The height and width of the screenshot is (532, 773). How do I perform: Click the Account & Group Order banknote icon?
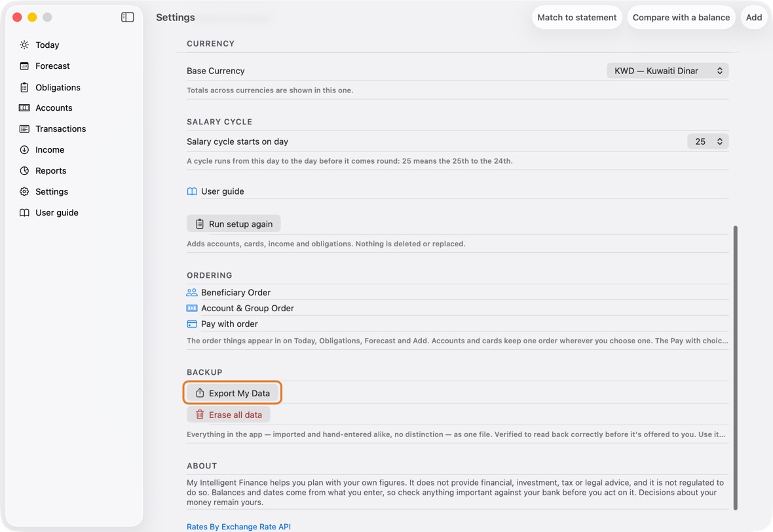point(192,308)
